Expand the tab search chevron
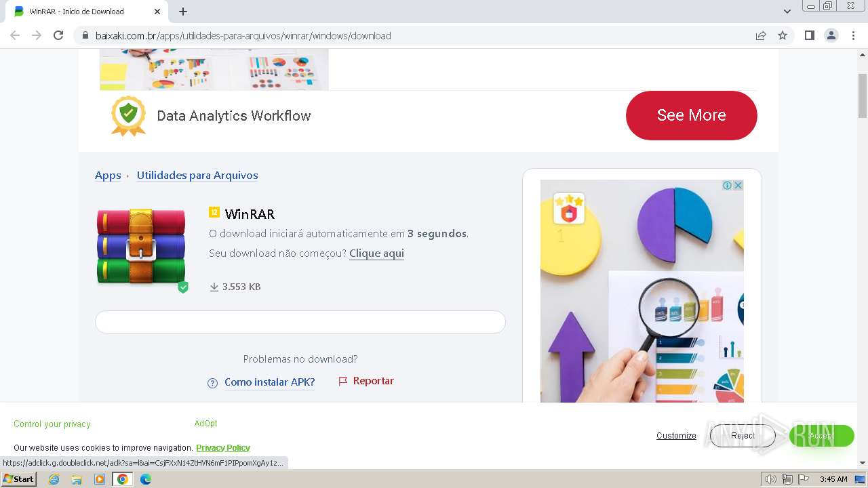Viewport: 868px width, 488px height. pyautogui.click(x=787, y=12)
